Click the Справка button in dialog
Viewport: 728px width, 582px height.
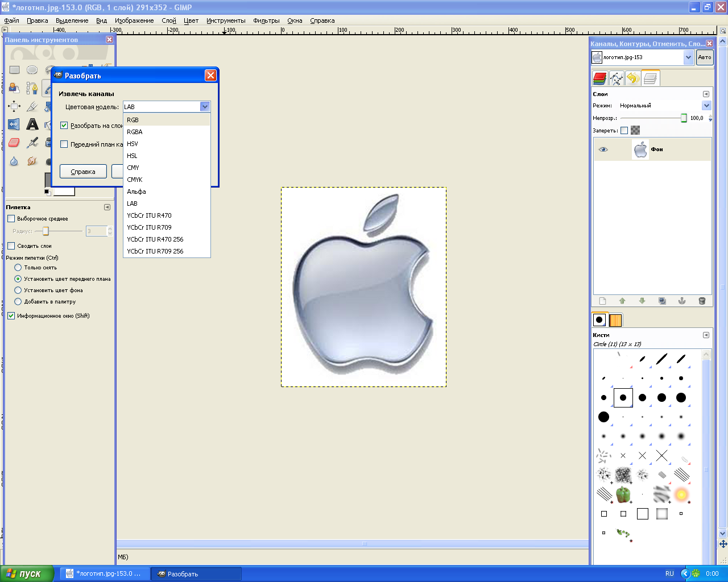[83, 172]
